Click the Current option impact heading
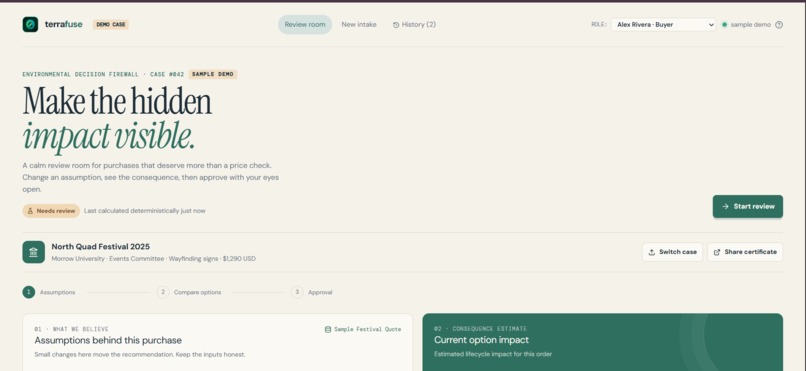 tap(481, 340)
